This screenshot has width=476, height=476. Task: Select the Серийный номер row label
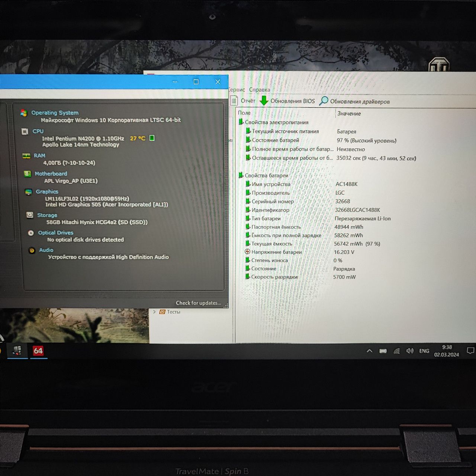click(273, 201)
